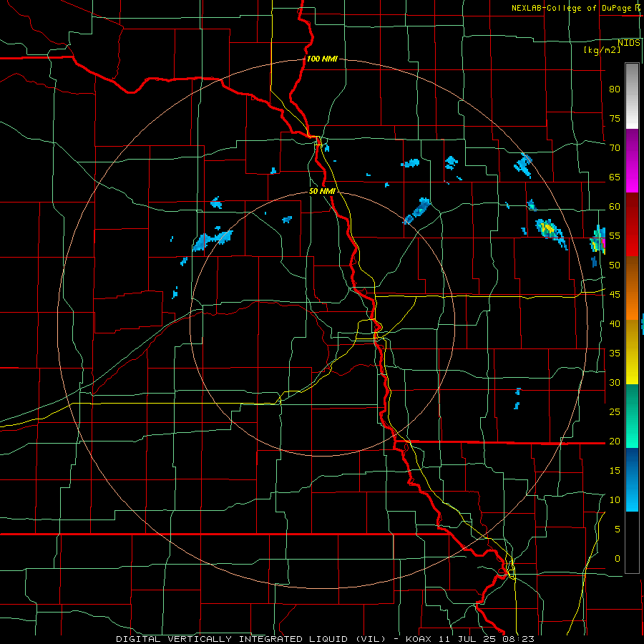Screen dimensions: 644x644
Task: Pick the green segment of the color bar
Action: (x=632, y=416)
